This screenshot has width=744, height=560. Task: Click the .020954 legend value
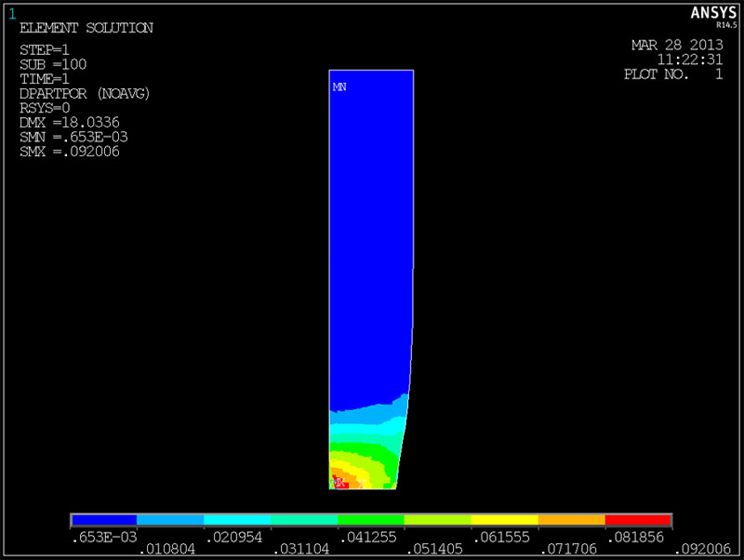pyautogui.click(x=234, y=538)
